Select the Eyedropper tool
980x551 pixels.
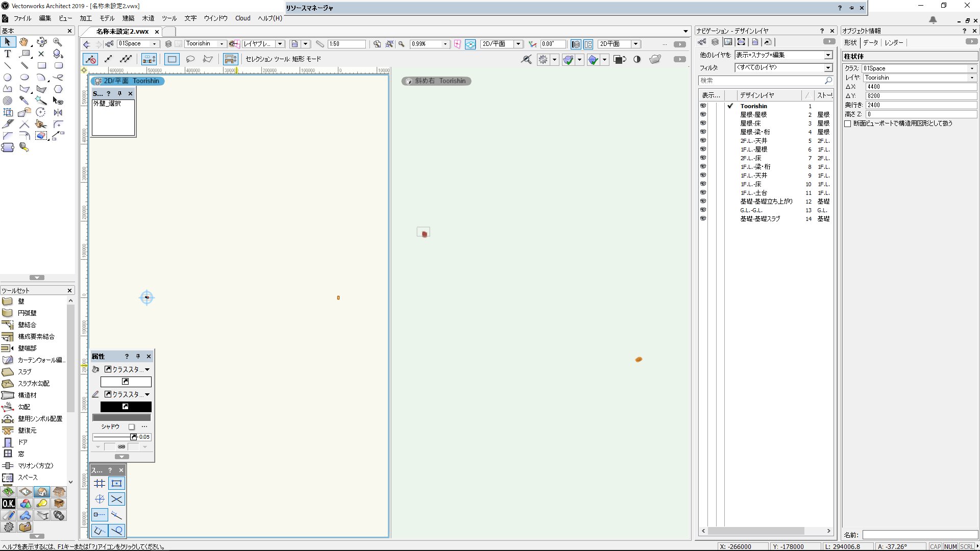click(x=24, y=101)
